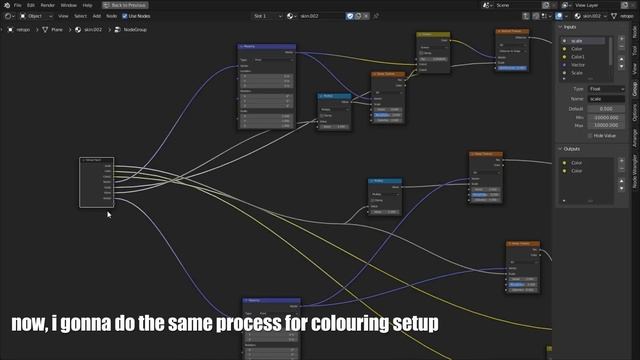Open the Select menu in node editor
This screenshot has width=640, height=360.
click(x=80, y=16)
